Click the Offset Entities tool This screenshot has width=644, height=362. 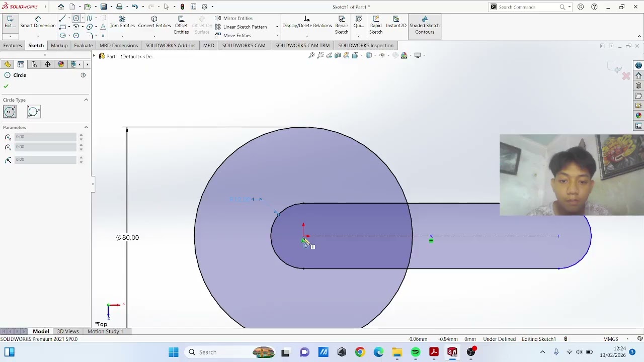click(181, 25)
